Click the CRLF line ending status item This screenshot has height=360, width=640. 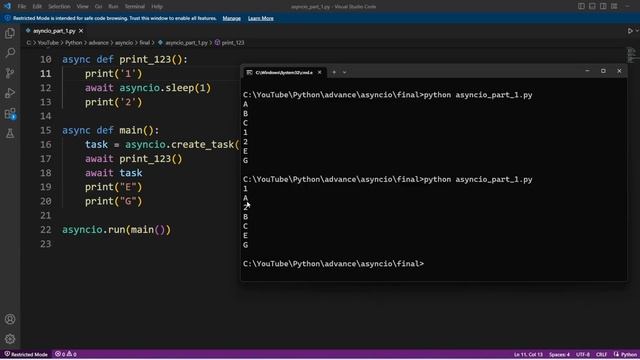[x=601, y=354]
